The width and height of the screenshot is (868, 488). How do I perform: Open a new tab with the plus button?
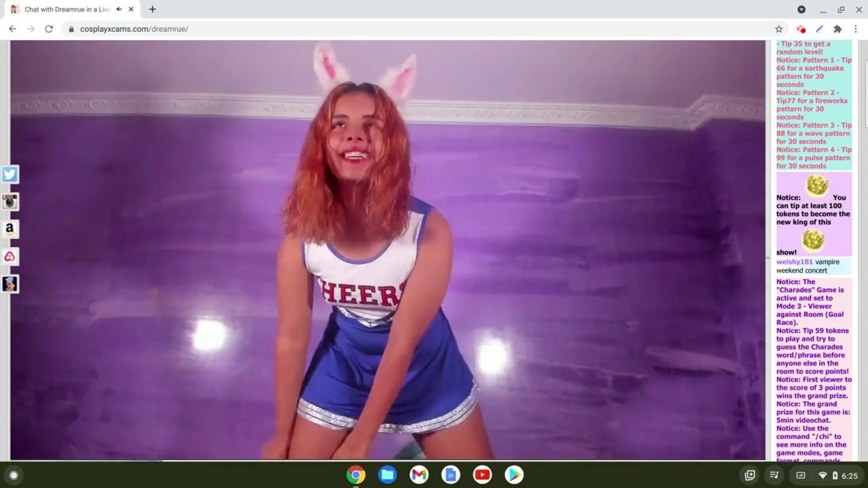coord(153,10)
